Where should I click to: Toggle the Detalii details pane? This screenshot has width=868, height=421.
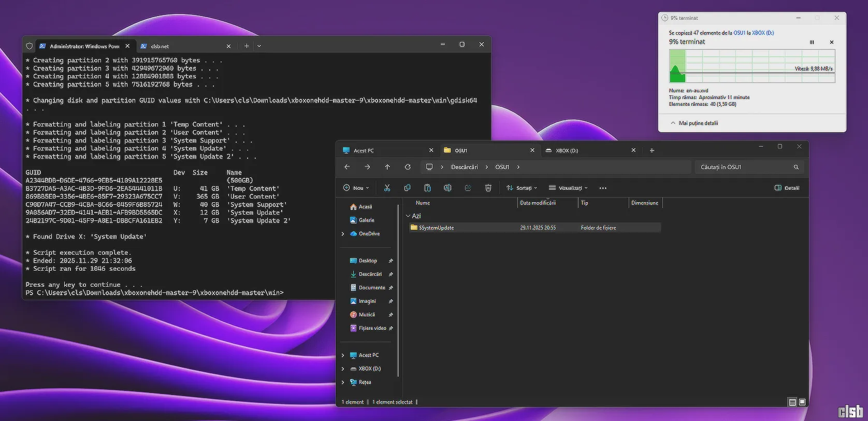point(787,188)
